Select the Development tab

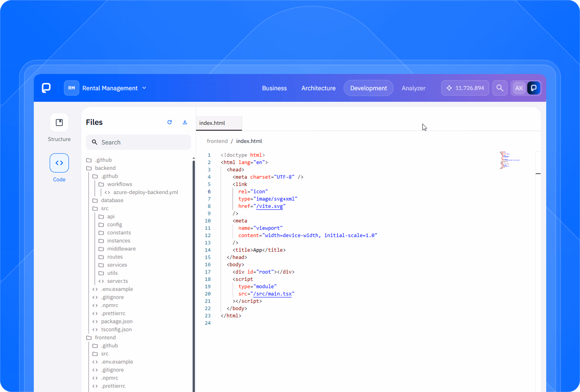click(368, 88)
